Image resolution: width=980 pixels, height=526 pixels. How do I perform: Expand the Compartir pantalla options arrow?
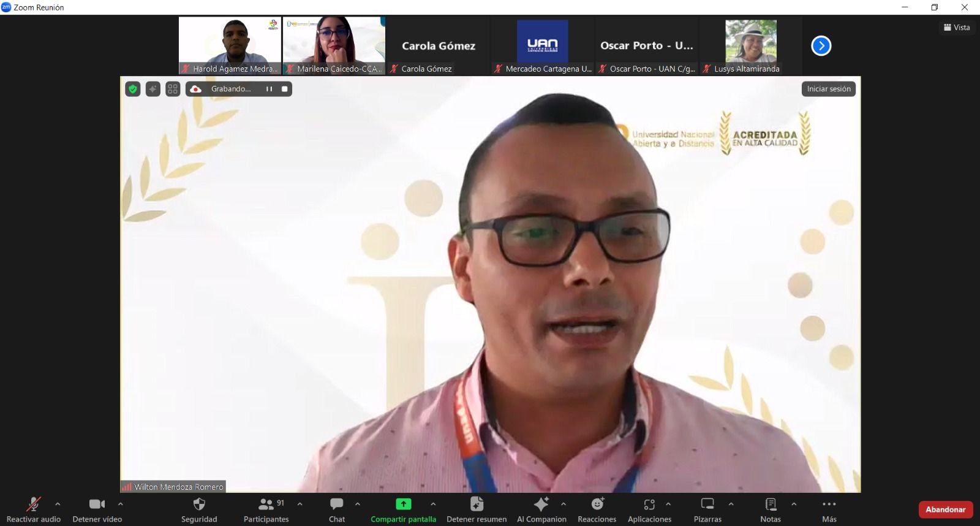pos(433,504)
